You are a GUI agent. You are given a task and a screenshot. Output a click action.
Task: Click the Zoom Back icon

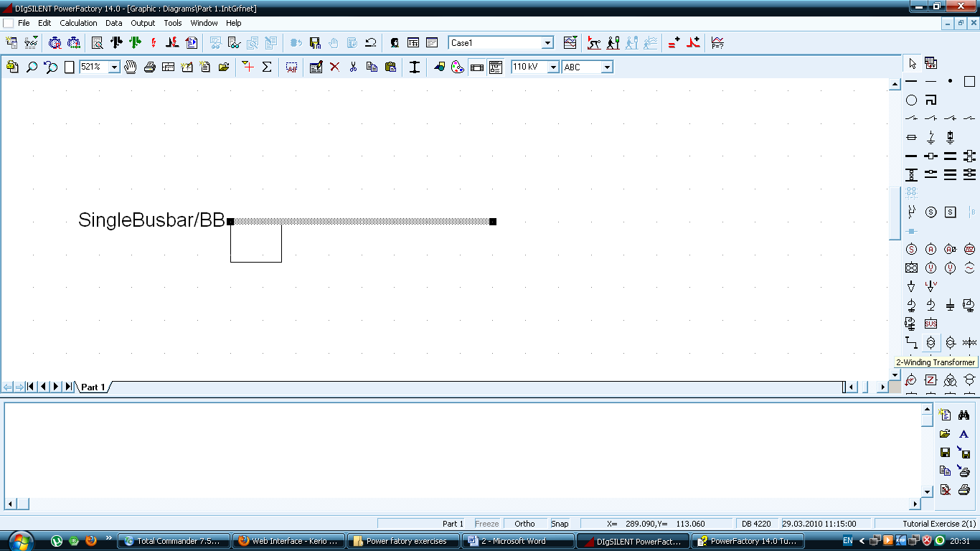[x=50, y=67]
